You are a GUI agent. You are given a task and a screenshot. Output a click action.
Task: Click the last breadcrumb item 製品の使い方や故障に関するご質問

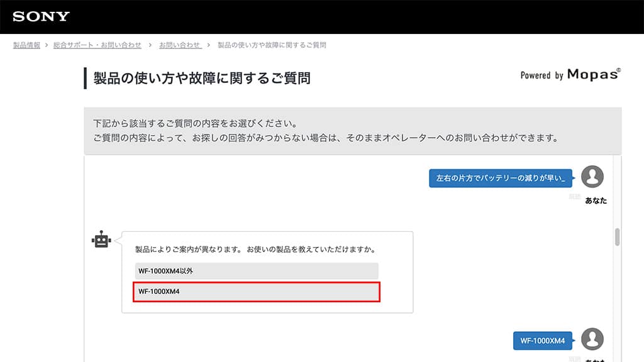pos(272,45)
